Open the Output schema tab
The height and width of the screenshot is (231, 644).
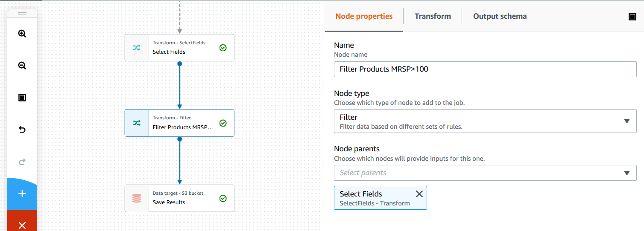click(500, 16)
